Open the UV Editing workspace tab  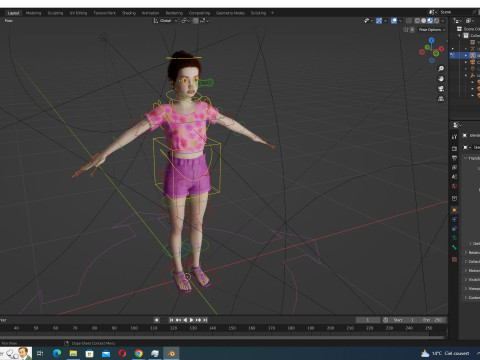point(78,13)
